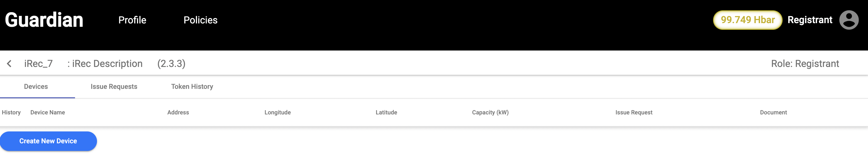Go back using the left chevron
Screen dimensions: 868x157
click(x=9, y=64)
